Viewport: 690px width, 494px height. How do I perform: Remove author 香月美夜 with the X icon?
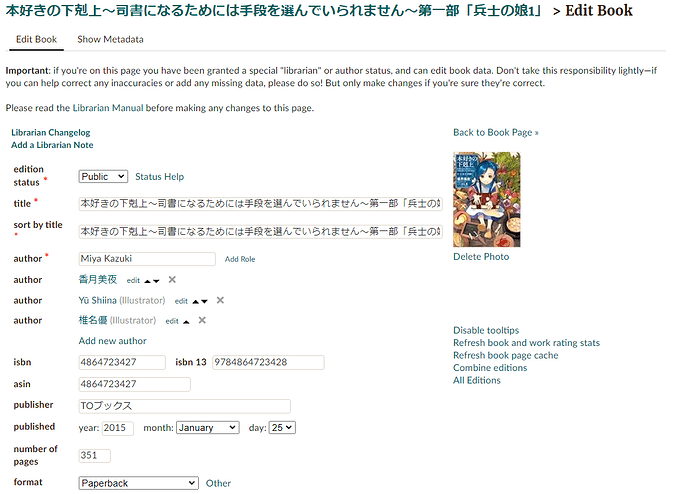point(172,280)
